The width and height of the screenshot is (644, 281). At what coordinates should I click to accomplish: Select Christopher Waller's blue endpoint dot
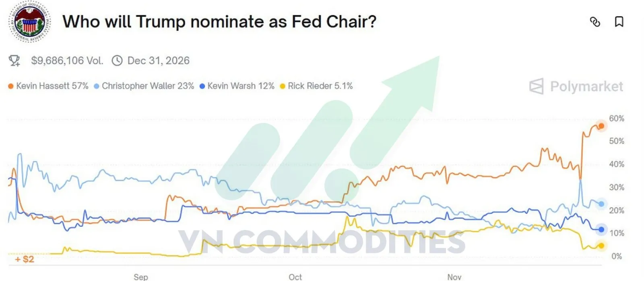click(x=601, y=204)
